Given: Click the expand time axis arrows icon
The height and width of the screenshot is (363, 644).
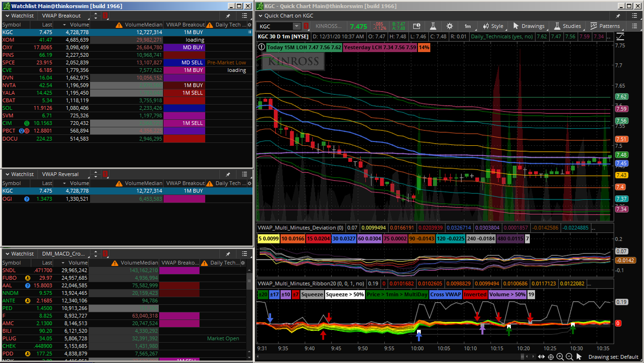Looking at the screenshot, I should [x=540, y=357].
